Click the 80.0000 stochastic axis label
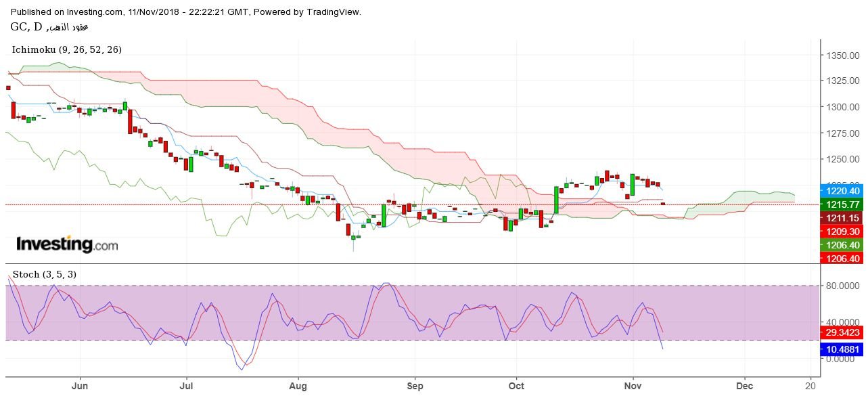This screenshot has height=396, width=868. coord(841,286)
